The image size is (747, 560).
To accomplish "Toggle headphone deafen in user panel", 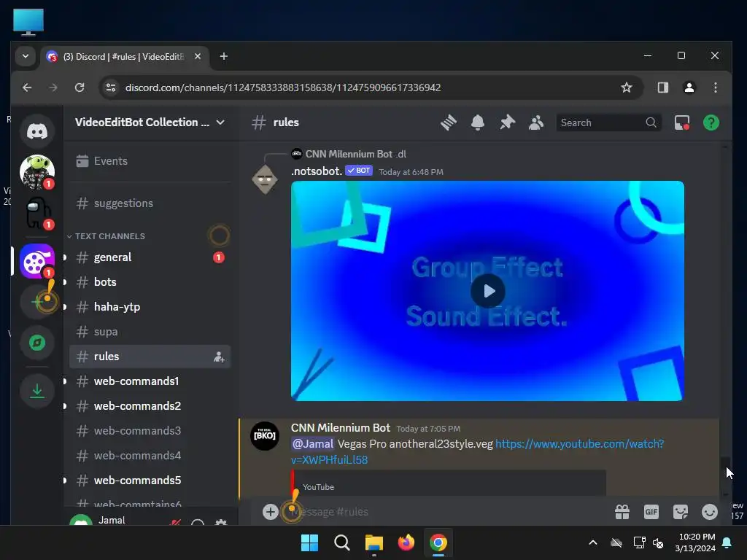I will [x=198, y=522].
